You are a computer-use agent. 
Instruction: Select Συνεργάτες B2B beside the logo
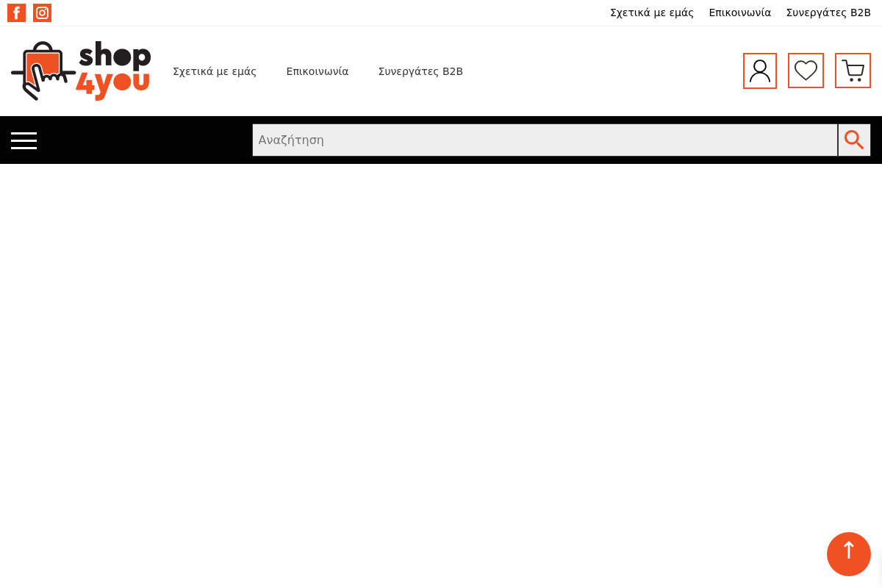coord(420,71)
